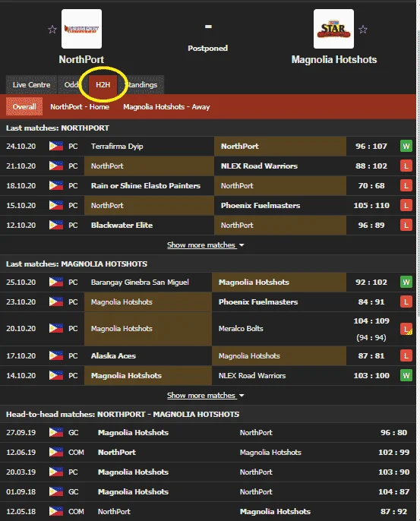Viewport: 420px width, 521px height.
Task: Open the NorthPort team logo
Action: [81, 29]
